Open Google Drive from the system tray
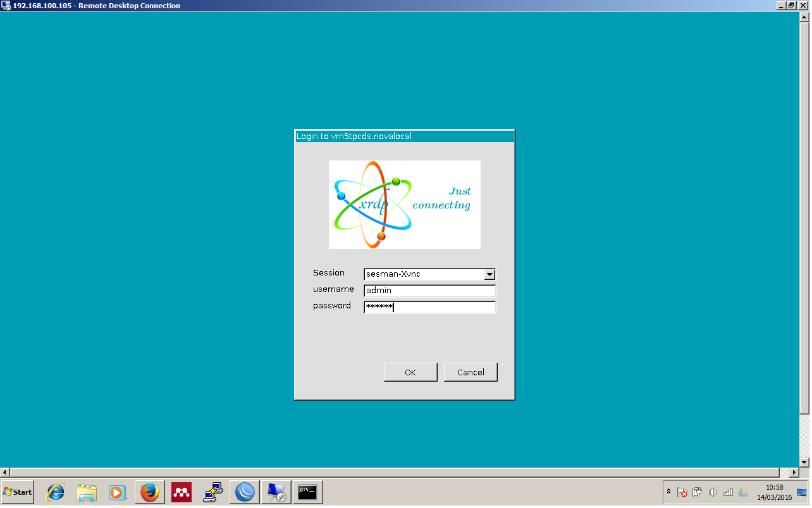This screenshot has width=812, height=508. [x=742, y=492]
